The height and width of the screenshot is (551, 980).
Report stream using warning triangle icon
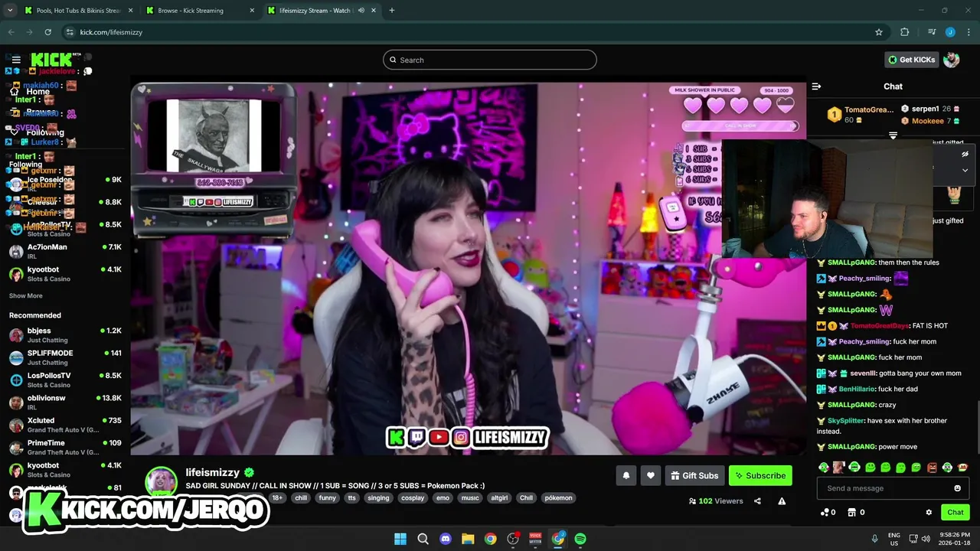tap(782, 501)
